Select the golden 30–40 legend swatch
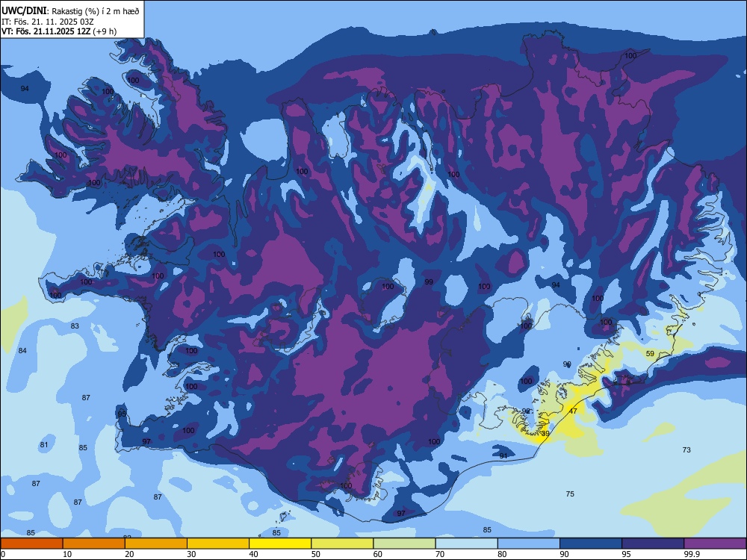Viewport: 747px width, 560px height. [x=218, y=544]
